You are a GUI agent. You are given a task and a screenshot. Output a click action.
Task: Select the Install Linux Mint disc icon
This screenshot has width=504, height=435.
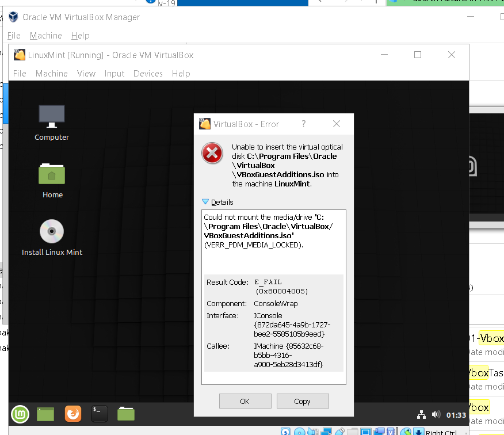click(52, 238)
